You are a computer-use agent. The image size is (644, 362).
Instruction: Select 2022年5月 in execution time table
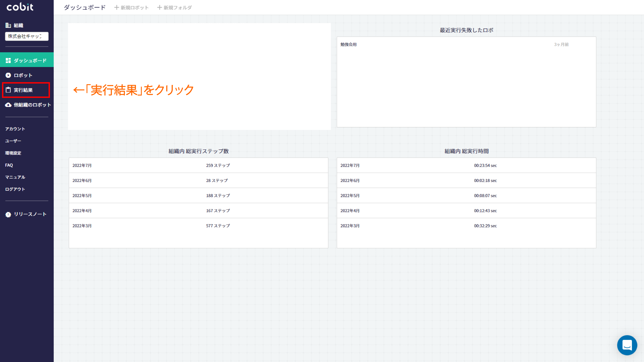(x=350, y=196)
